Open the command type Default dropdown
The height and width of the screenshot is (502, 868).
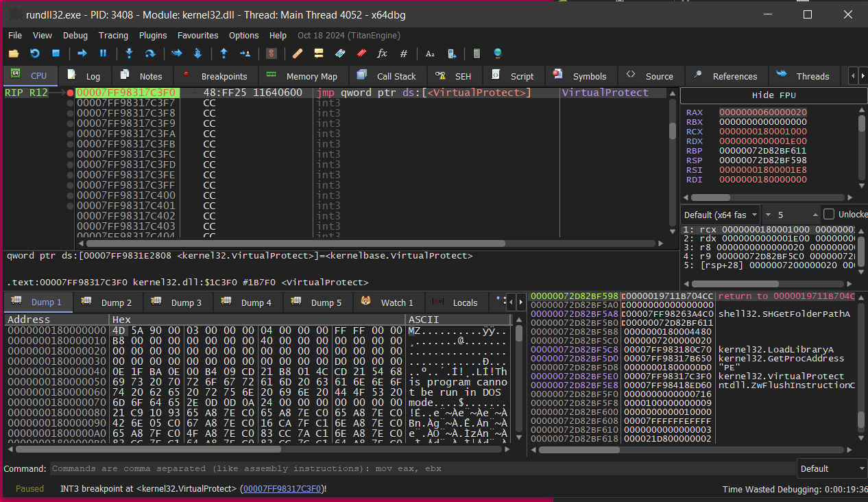click(x=832, y=469)
